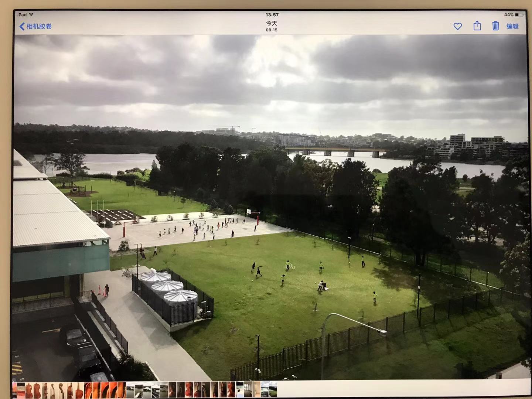The image size is (532, 399).
Task: Delete photo with trash icon
Action: pyautogui.click(x=495, y=25)
